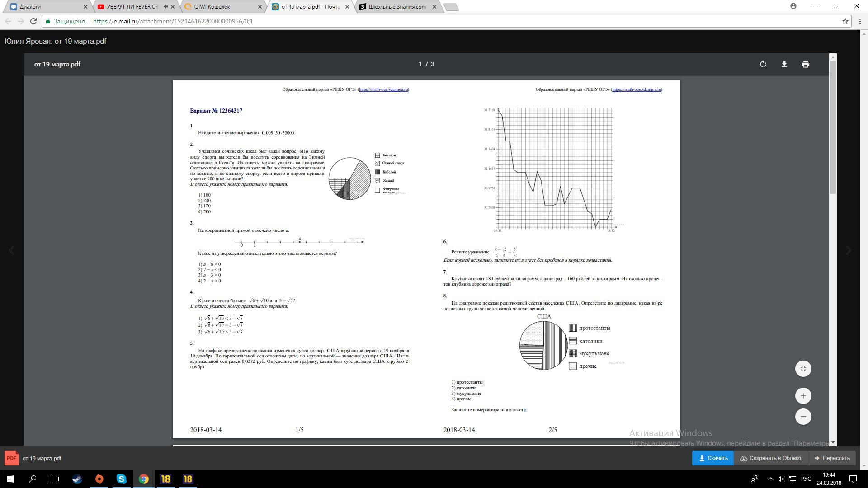Fit the page to width
Image resolution: width=868 pixels, height=488 pixels.
[x=803, y=369]
